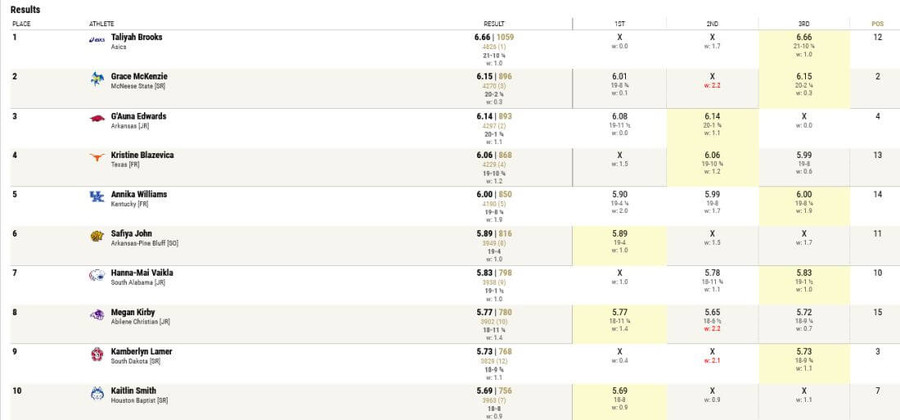Open Grace McKenzie athlete profile link
Image resolution: width=900 pixels, height=420 pixels.
139,76
